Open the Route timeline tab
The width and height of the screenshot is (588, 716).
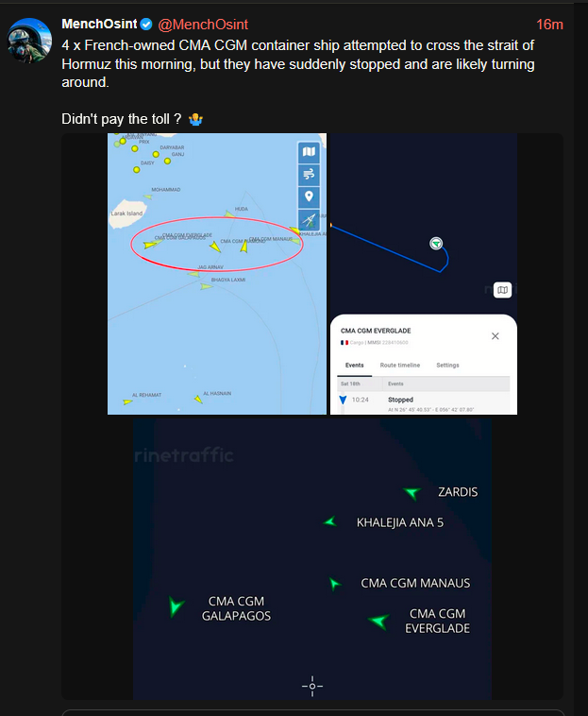399,366
